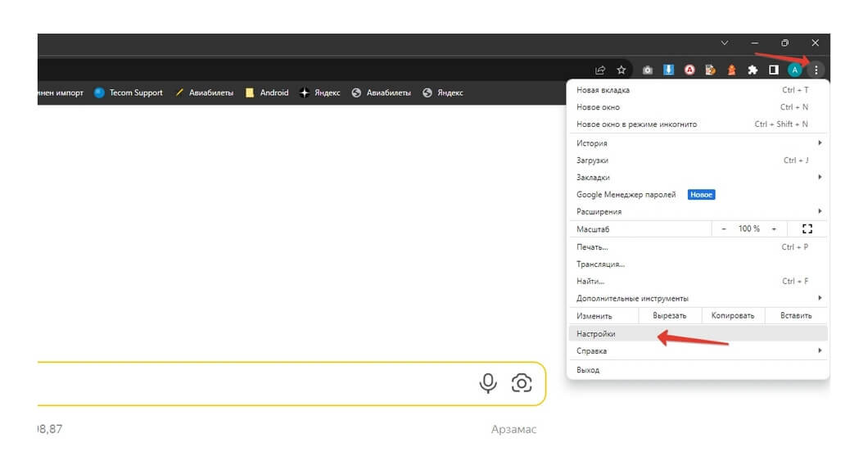Image resolution: width=868 pixels, height=470 pixels.
Task: Open Новое окно в режиме инкогнито
Action: (x=698, y=124)
